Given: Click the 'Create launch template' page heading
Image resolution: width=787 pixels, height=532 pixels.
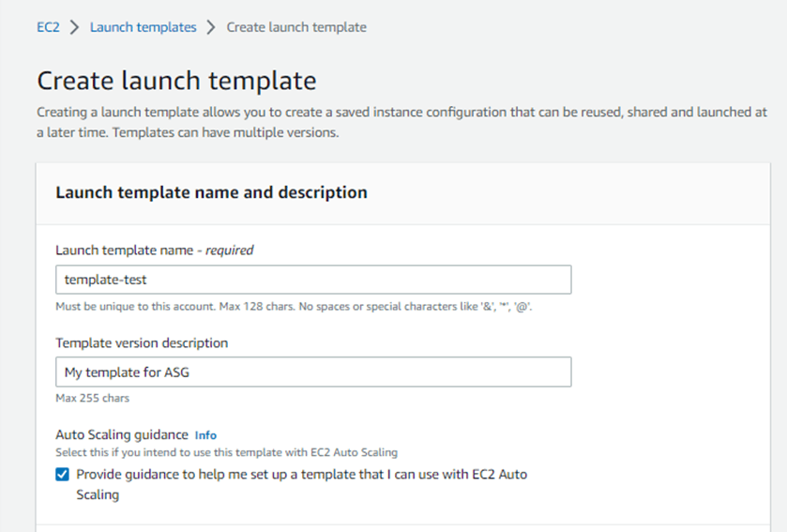Looking at the screenshot, I should click(x=176, y=81).
